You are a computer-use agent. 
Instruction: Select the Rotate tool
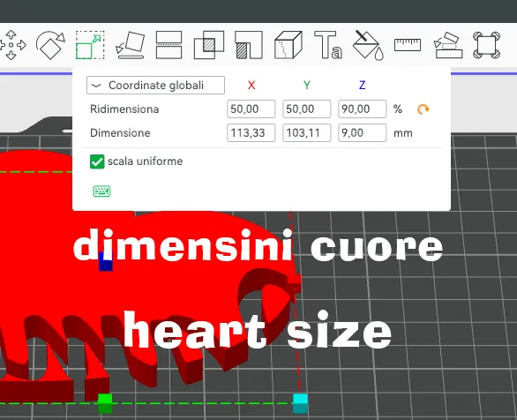tap(50, 45)
